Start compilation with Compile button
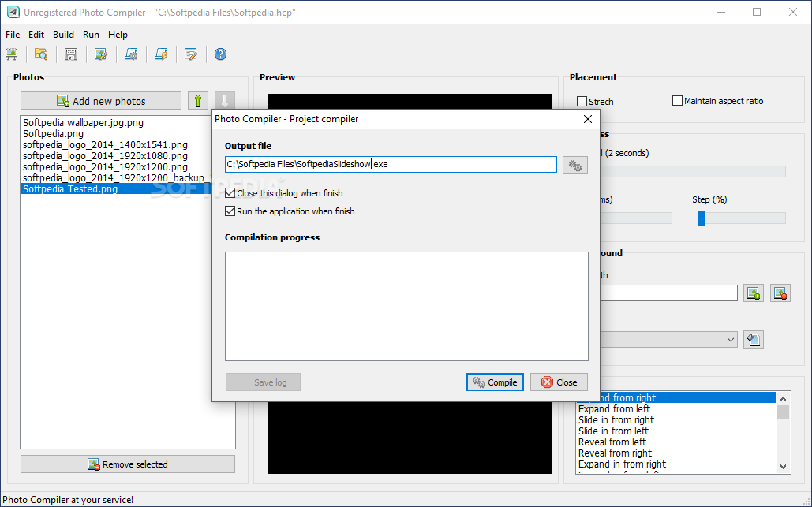This screenshot has width=812, height=507. 495,382
